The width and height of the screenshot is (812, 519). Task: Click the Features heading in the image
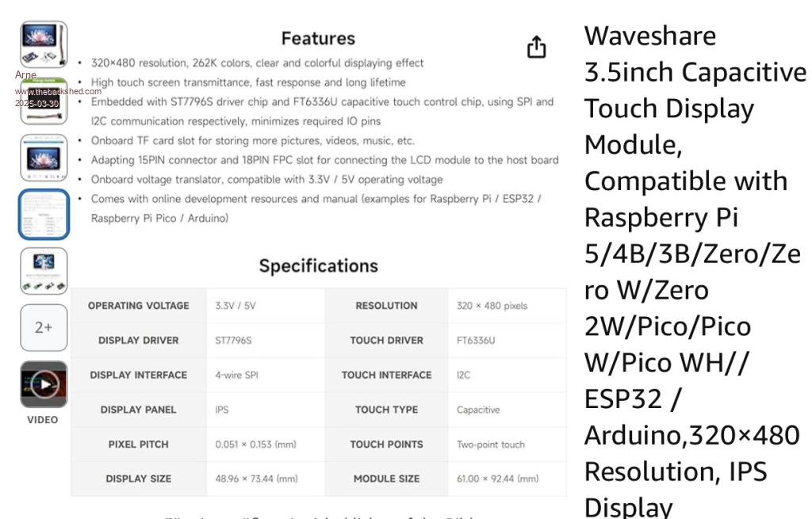pos(318,38)
